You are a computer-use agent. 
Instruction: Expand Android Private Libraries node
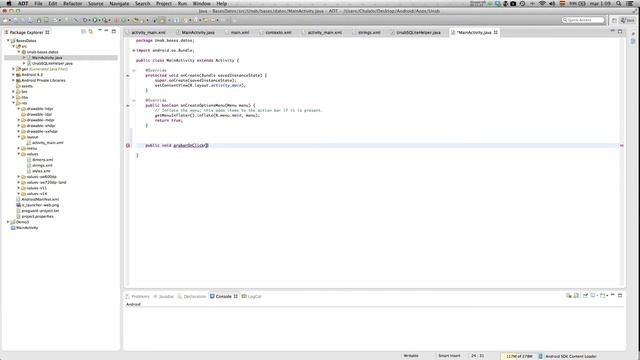click(13, 80)
